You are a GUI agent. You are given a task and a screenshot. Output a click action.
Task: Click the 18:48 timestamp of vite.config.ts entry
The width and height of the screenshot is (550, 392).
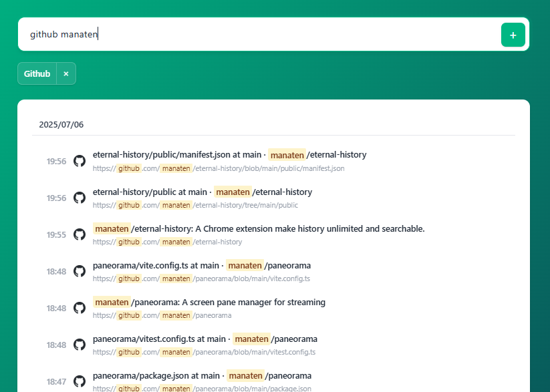tap(57, 272)
